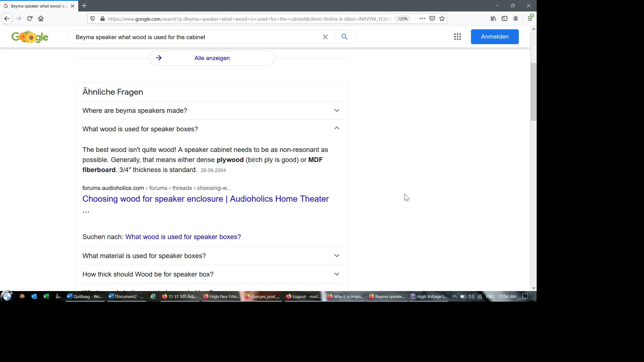Open clock showing 11:54 AM
Viewport: 644px width, 362px height.
click(x=507, y=296)
